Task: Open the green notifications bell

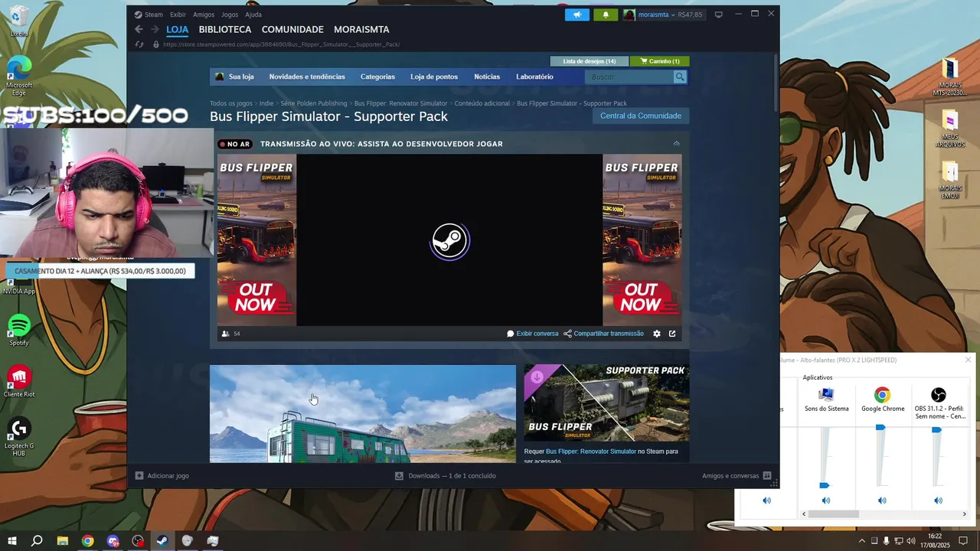Action: [606, 15]
